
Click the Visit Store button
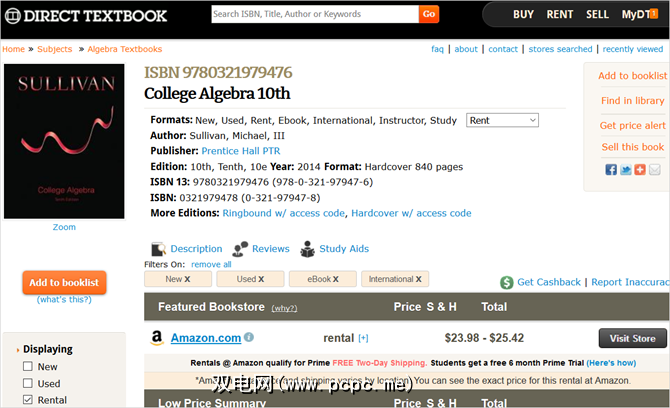pyautogui.click(x=632, y=338)
